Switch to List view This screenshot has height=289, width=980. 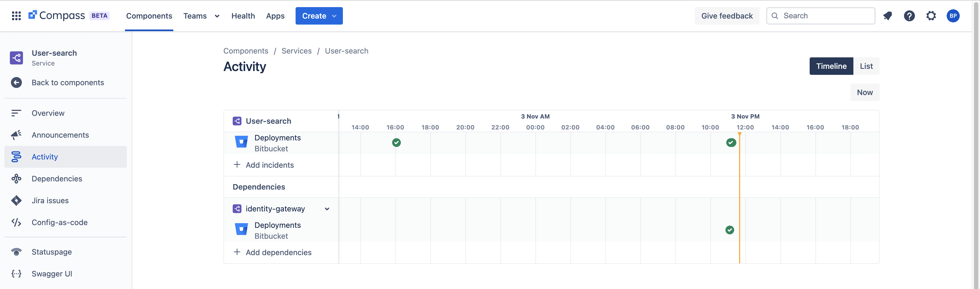point(866,66)
